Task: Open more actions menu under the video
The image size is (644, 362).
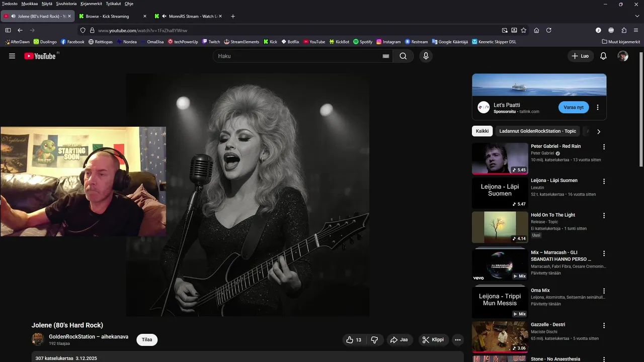Action: (x=458, y=340)
